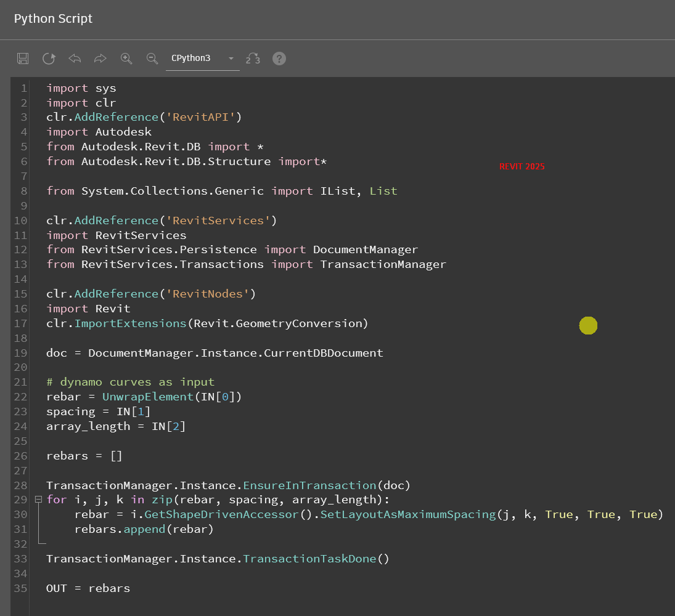Viewport: 675px width, 616px height.
Task: Click 'import RevitServices' on line 11
Action: click(x=117, y=235)
